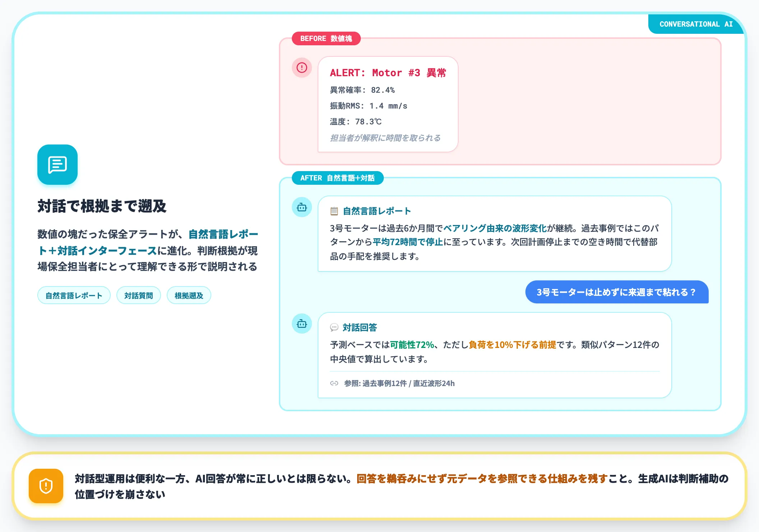This screenshot has height=532, width=759.
Task: Select the 根拠遡及 tag pill
Action: pos(189,295)
